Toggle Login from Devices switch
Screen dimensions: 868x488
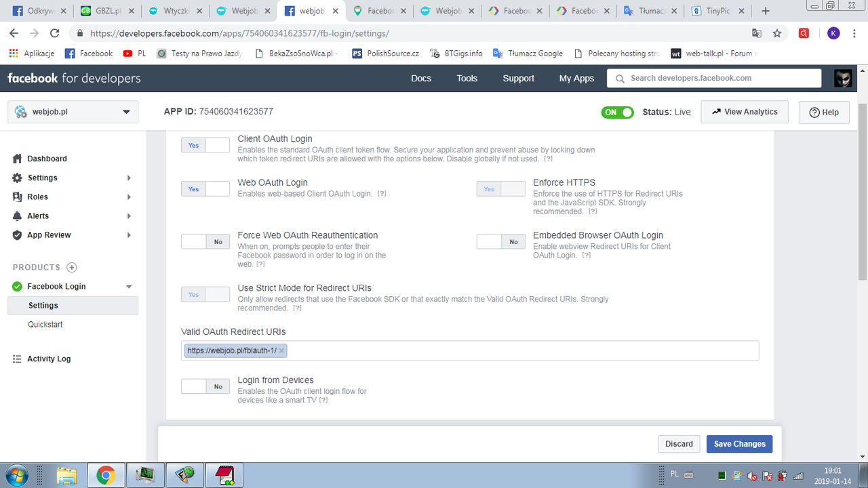tap(205, 386)
